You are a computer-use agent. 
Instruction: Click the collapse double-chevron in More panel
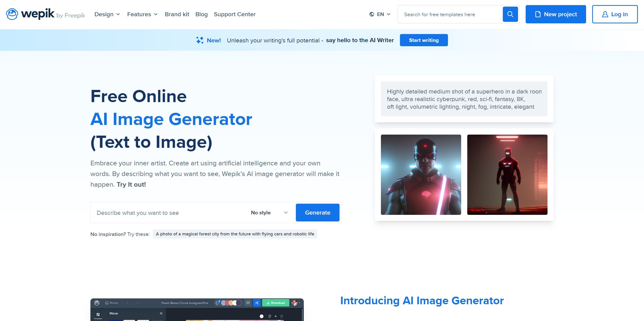tap(161, 313)
